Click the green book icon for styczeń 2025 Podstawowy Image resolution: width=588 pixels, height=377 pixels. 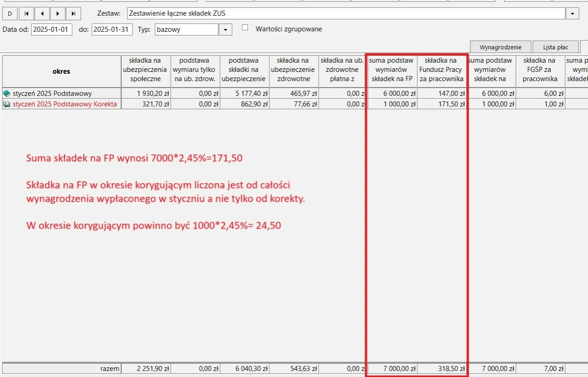pyautogui.click(x=7, y=94)
